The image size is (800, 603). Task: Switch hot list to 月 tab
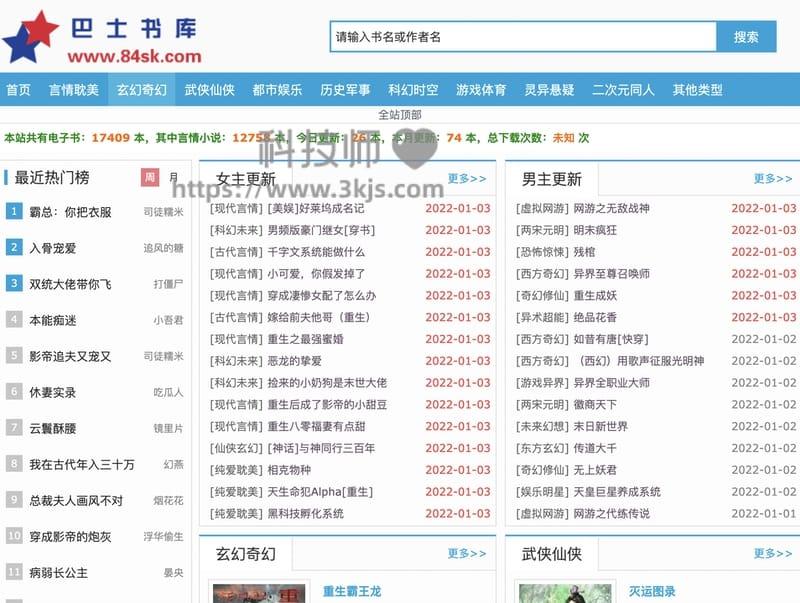click(173, 177)
